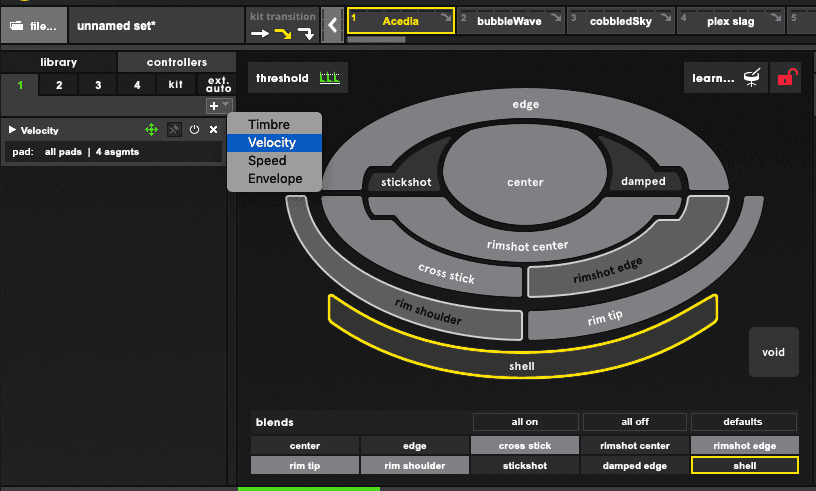Viewport: 816px width, 491px height.
Task: Select the center drum pad zone
Action: pyautogui.click(x=525, y=182)
